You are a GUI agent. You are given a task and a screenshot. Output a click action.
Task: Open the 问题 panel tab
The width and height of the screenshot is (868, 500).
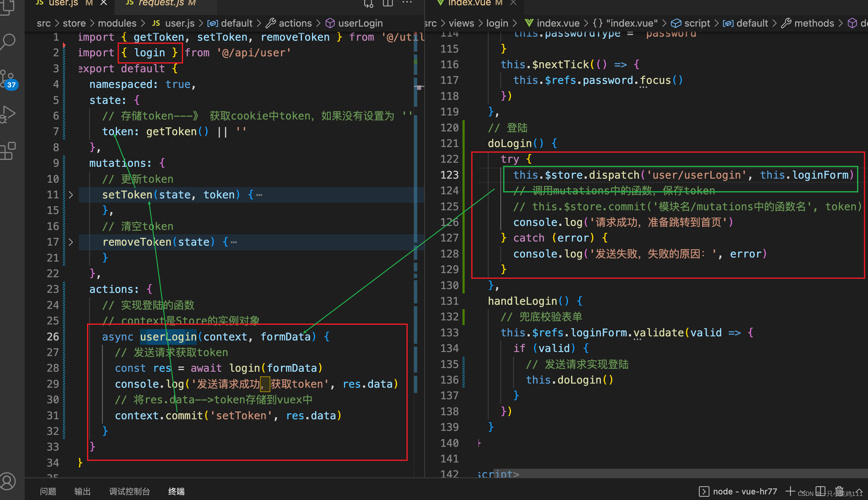point(48,492)
